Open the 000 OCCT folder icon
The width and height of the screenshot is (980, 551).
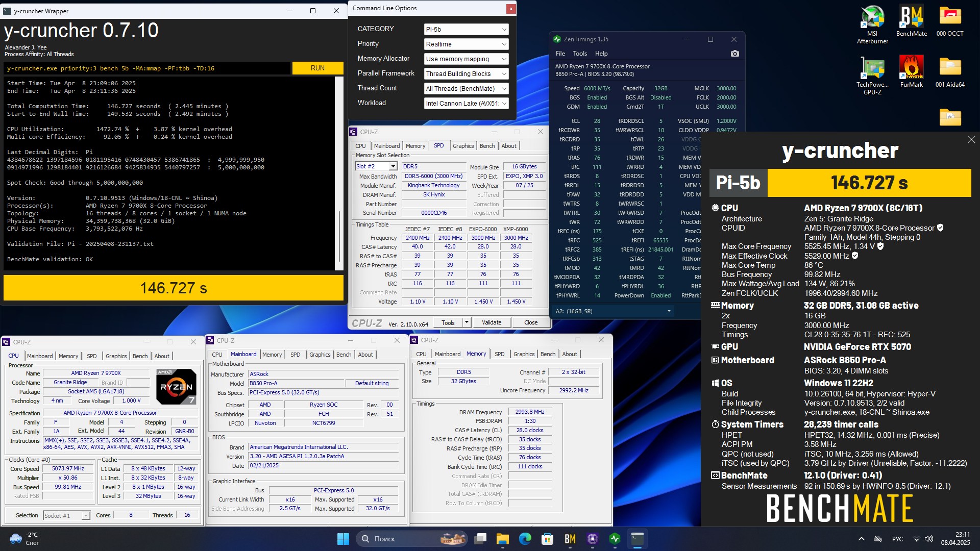pyautogui.click(x=950, y=21)
